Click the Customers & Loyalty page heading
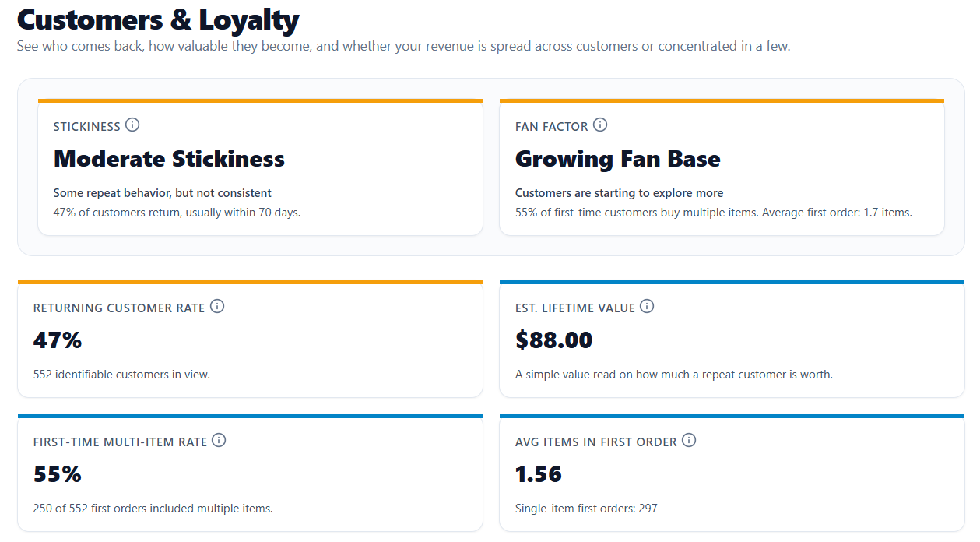This screenshot has height=542, width=980. (x=158, y=21)
